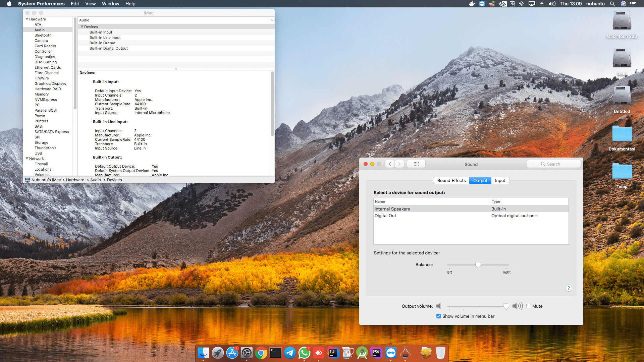Click the Search field in the Sound window

tap(553, 164)
